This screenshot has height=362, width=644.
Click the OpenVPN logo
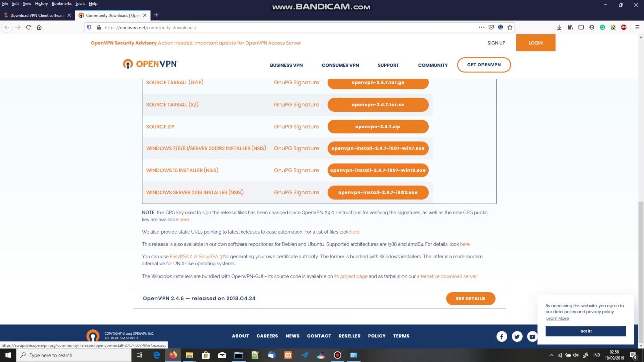[150, 64]
